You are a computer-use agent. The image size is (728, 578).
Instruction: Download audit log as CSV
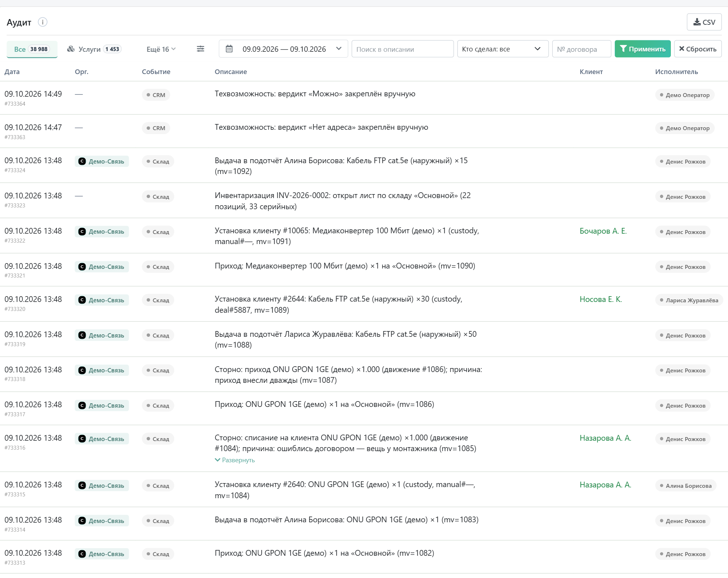point(704,22)
